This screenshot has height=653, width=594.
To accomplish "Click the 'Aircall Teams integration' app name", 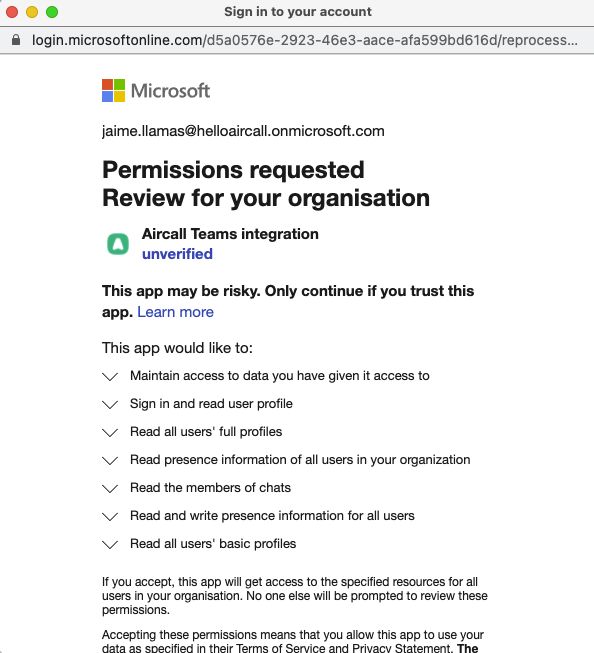I will (230, 234).
